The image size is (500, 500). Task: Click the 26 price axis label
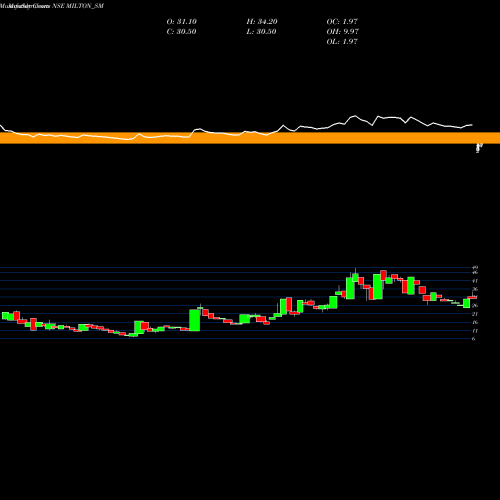475,305
